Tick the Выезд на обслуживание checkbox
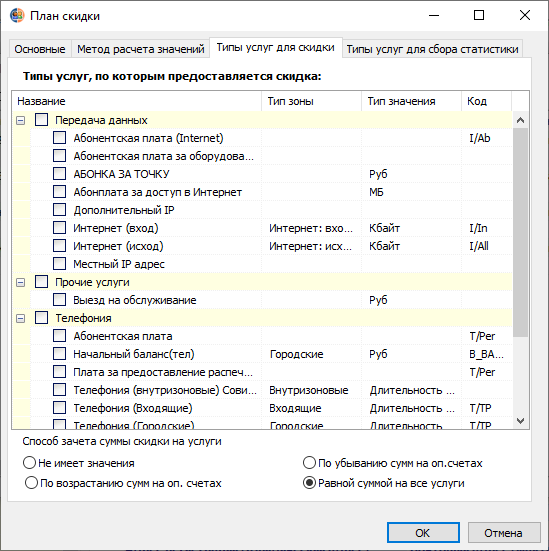Screen dimensions: 549x551 click(59, 300)
